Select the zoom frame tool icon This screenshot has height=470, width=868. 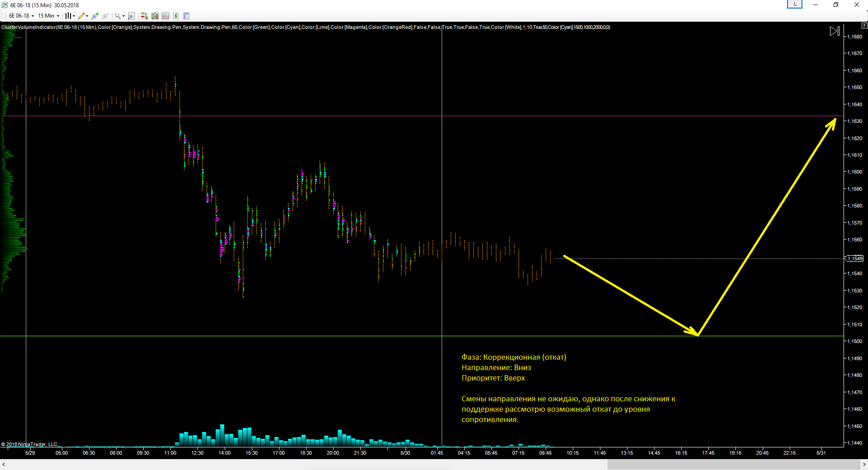pos(131,16)
